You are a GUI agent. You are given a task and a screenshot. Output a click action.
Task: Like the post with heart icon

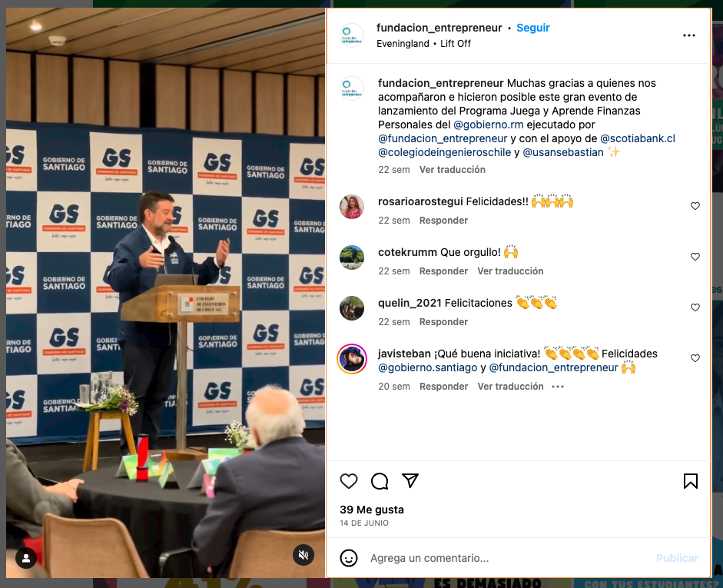pyautogui.click(x=349, y=481)
